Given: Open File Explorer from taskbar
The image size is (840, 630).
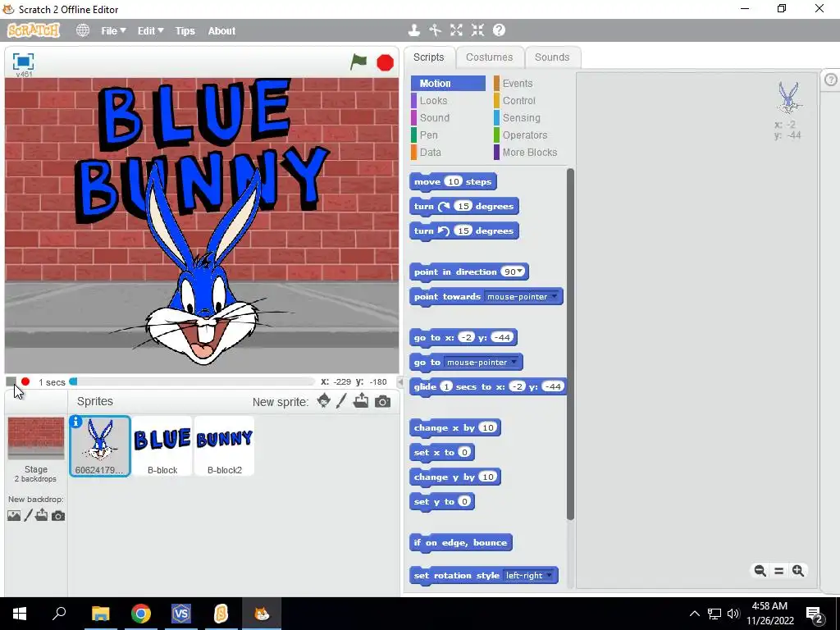Looking at the screenshot, I should coord(101,614).
